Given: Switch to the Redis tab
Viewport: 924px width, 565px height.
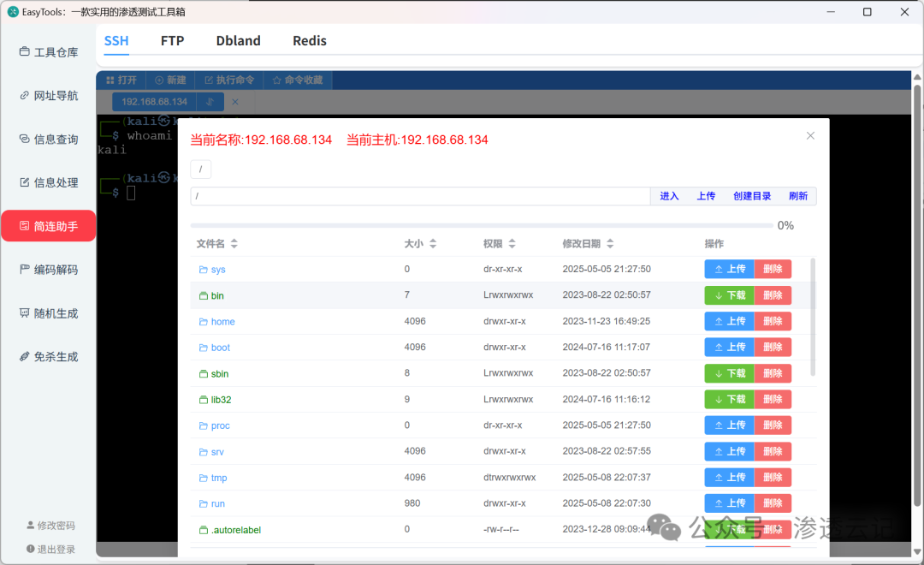Looking at the screenshot, I should [x=310, y=41].
